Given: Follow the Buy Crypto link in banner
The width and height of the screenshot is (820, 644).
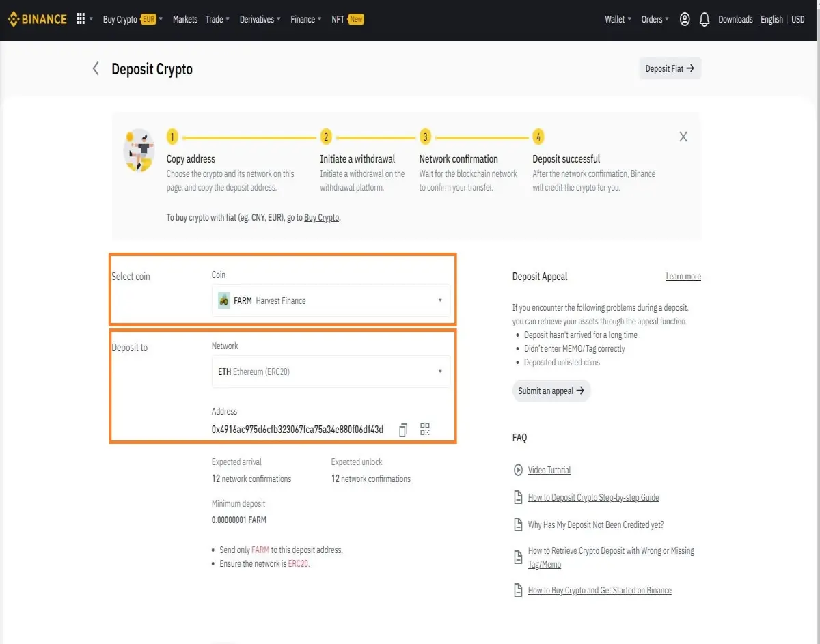Looking at the screenshot, I should click(x=321, y=218).
